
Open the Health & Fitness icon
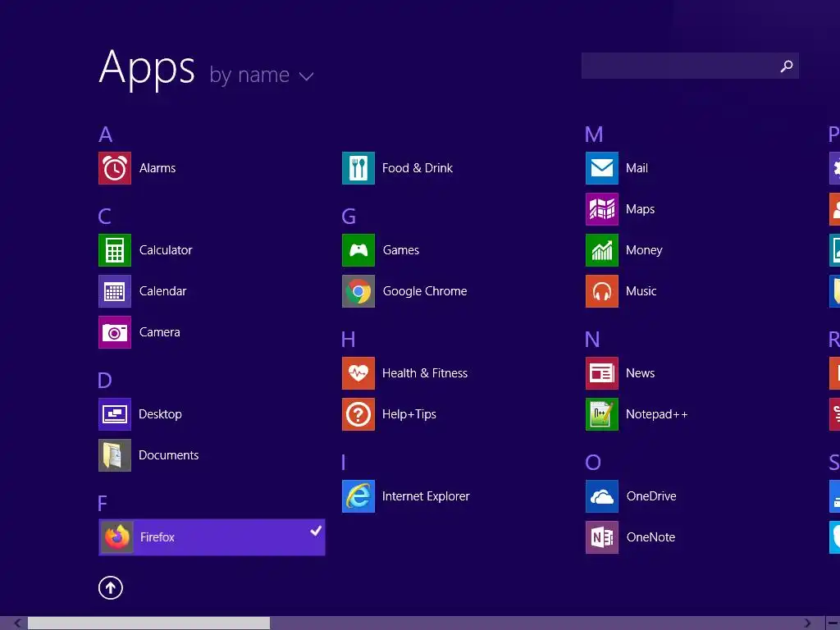coord(358,373)
